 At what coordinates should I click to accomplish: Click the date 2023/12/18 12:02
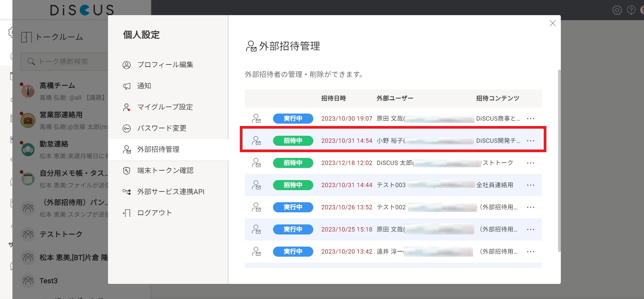click(x=347, y=163)
